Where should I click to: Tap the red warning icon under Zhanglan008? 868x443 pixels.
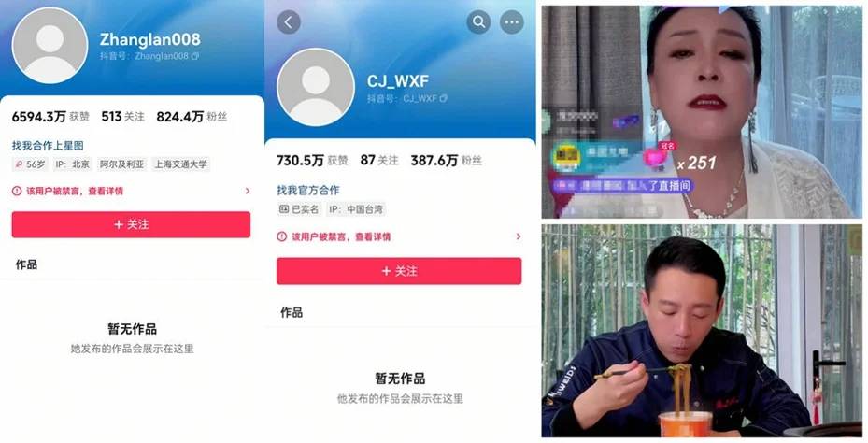17,191
